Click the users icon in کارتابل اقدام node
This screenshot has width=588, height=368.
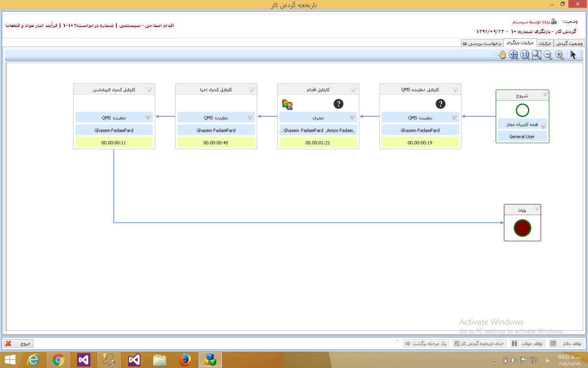pyautogui.click(x=287, y=105)
